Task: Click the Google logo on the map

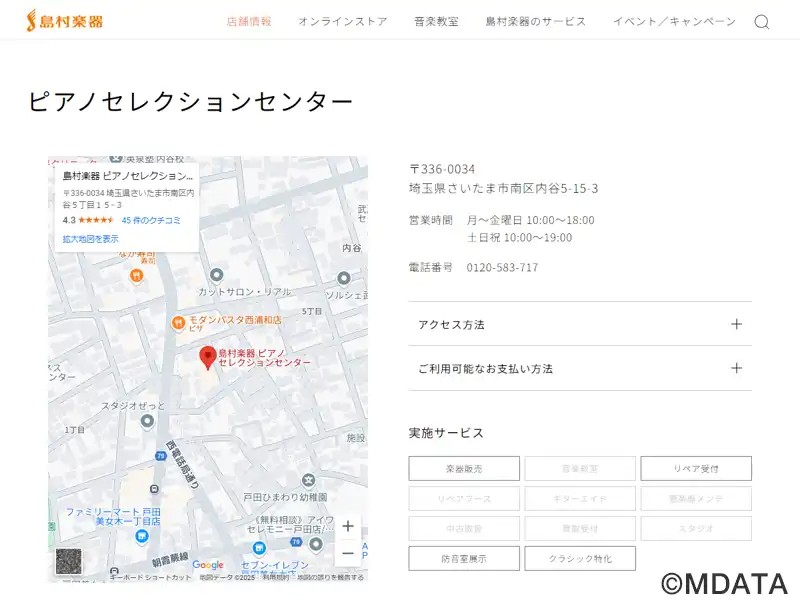Action: pyautogui.click(x=208, y=564)
